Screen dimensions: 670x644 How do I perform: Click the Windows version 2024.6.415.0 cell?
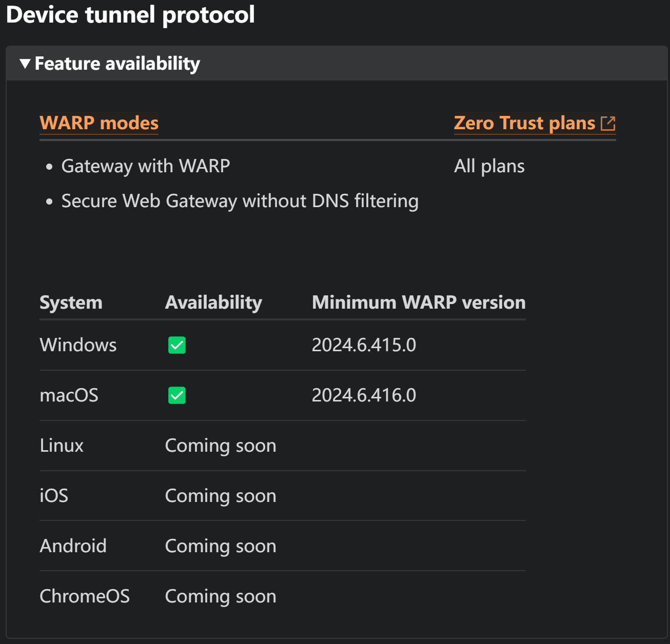pos(364,345)
